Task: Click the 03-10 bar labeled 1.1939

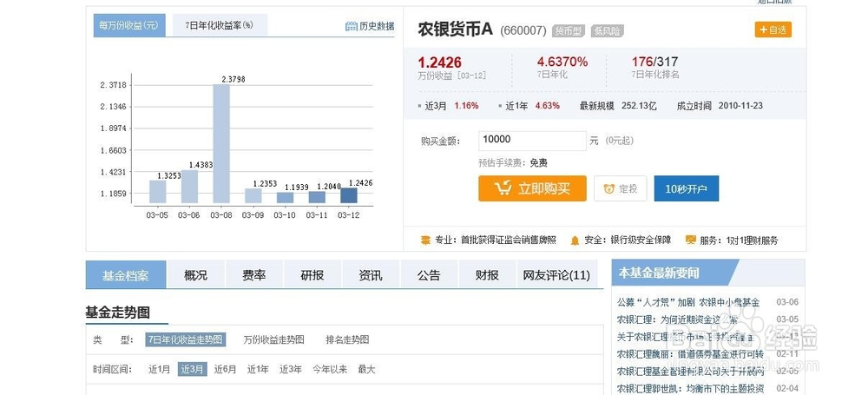Action: pos(285,198)
